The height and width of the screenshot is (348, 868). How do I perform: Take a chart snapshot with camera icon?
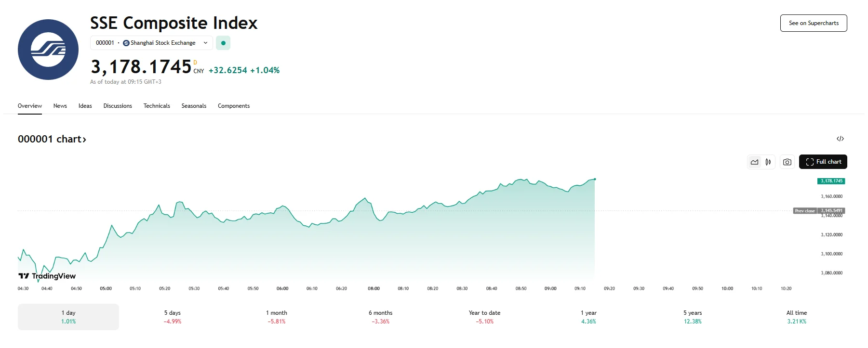[787, 162]
